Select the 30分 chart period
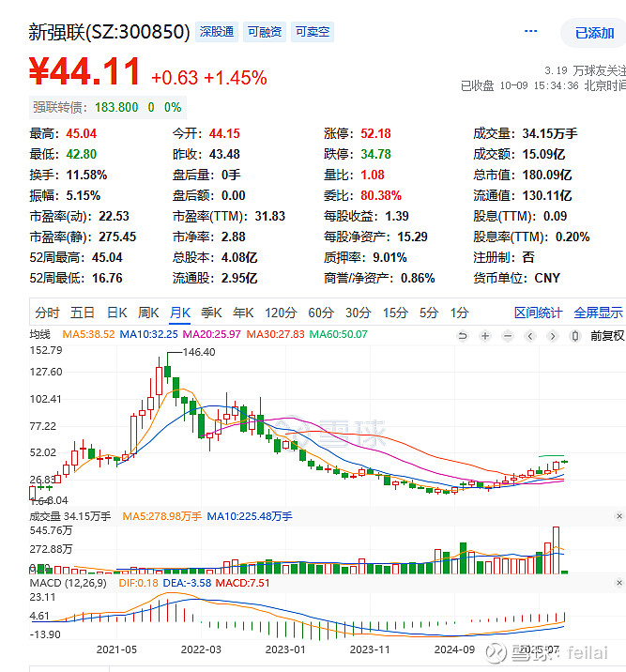 [359, 313]
